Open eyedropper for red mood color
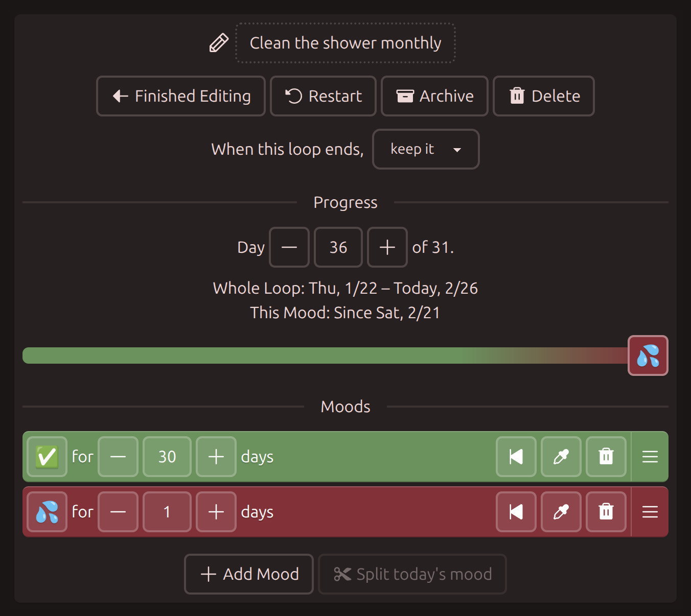The height and width of the screenshot is (616, 691). click(561, 512)
